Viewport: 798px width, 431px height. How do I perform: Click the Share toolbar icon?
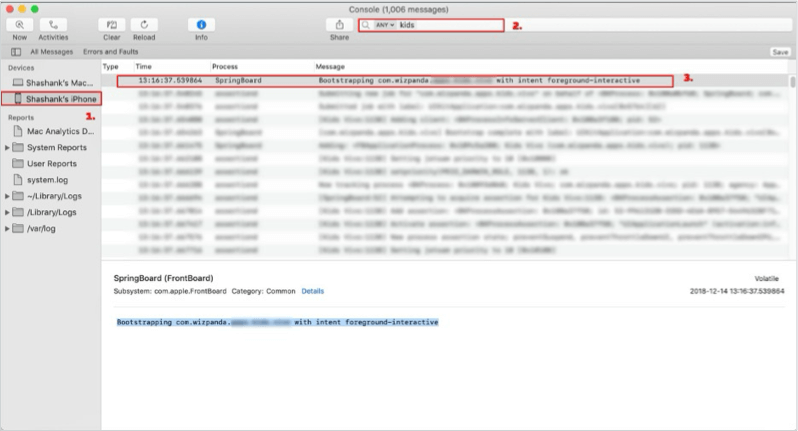pos(339,25)
